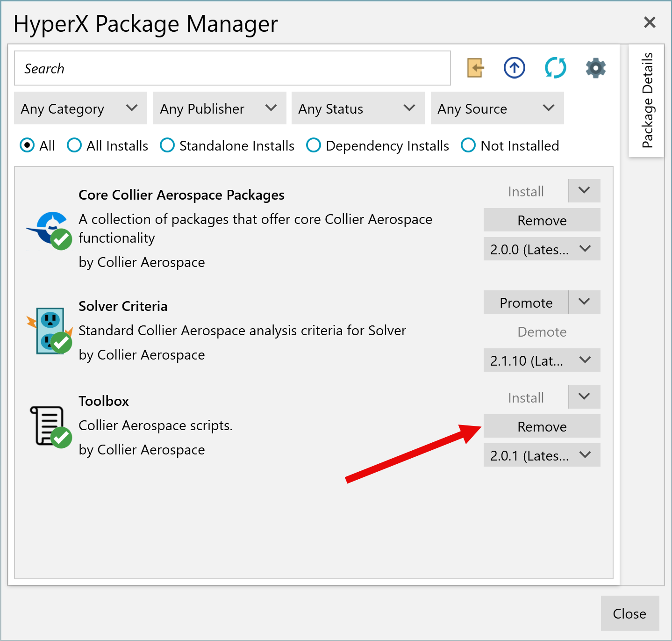The height and width of the screenshot is (641, 672).
Task: Click the update packages arrow icon
Action: (515, 68)
